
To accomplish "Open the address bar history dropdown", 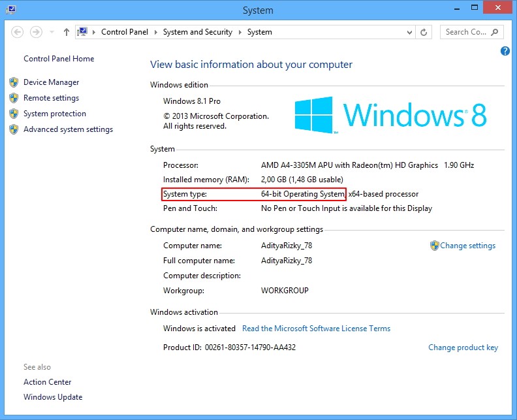I will [x=409, y=33].
